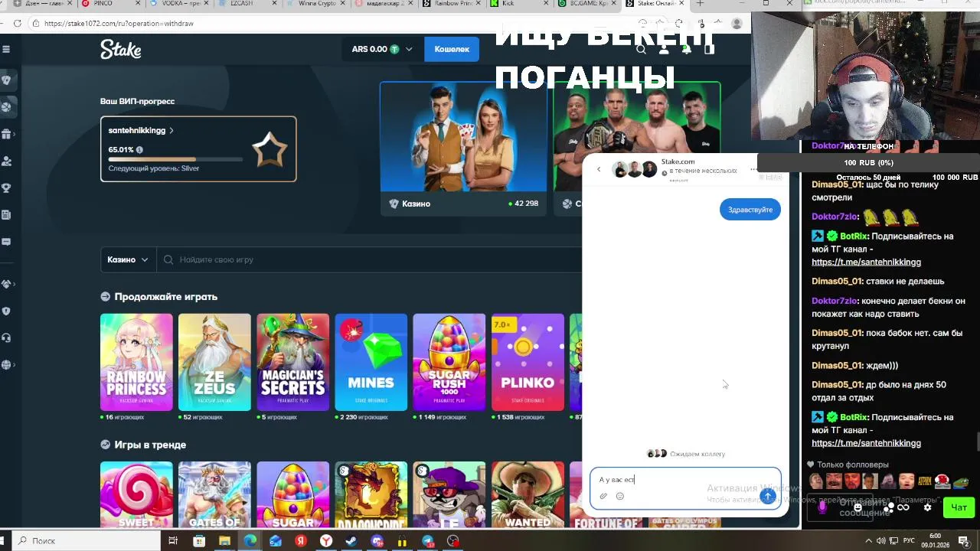Open Microsoft Edge from the taskbar
This screenshot has width=980, height=551.
coord(250,541)
